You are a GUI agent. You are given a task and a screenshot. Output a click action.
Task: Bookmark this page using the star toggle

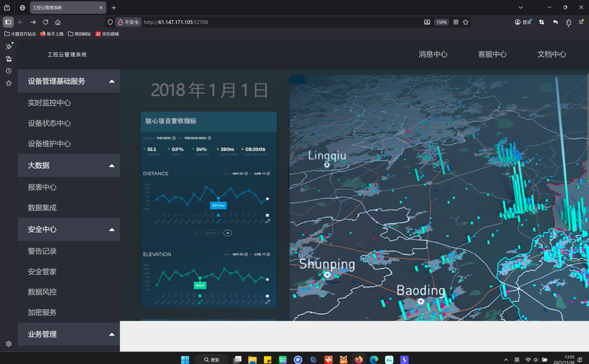click(465, 22)
